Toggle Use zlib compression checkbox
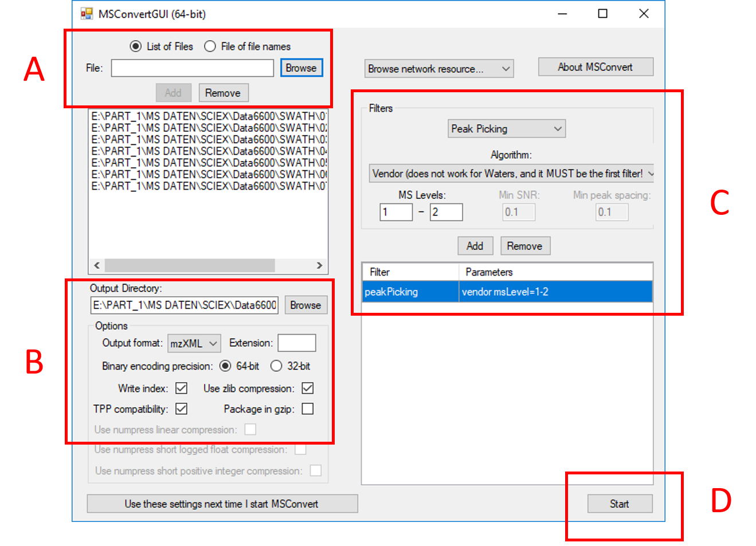The height and width of the screenshot is (546, 756). (308, 388)
